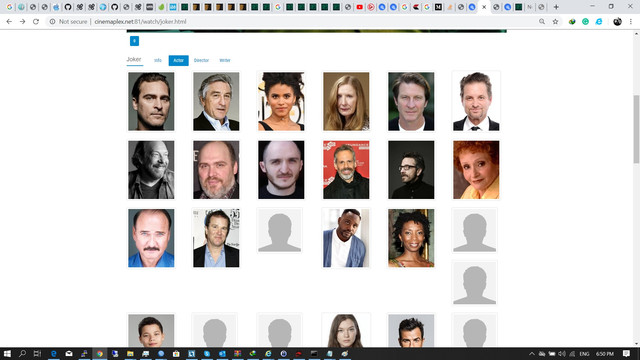Select the balding man with reddish beard
Image resolution: width=640 pixels, height=360 pixels.
[x=216, y=170]
